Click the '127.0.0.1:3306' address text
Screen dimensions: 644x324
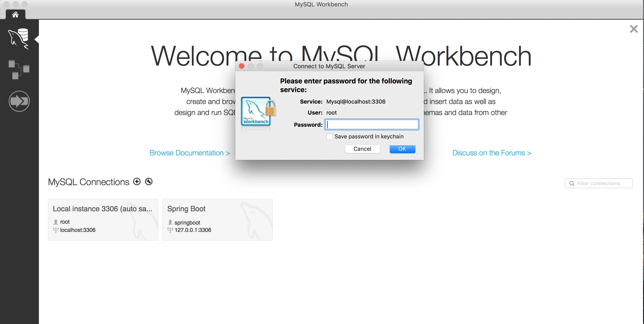point(193,230)
